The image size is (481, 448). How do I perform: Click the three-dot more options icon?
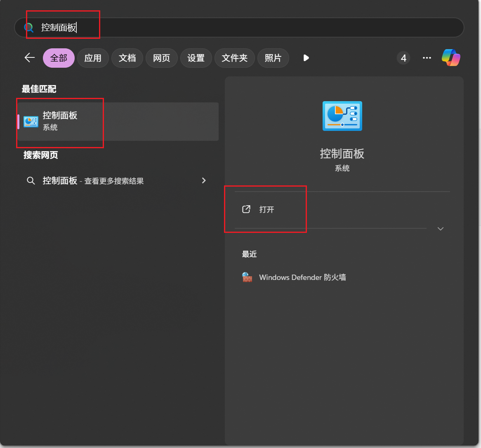tap(427, 58)
